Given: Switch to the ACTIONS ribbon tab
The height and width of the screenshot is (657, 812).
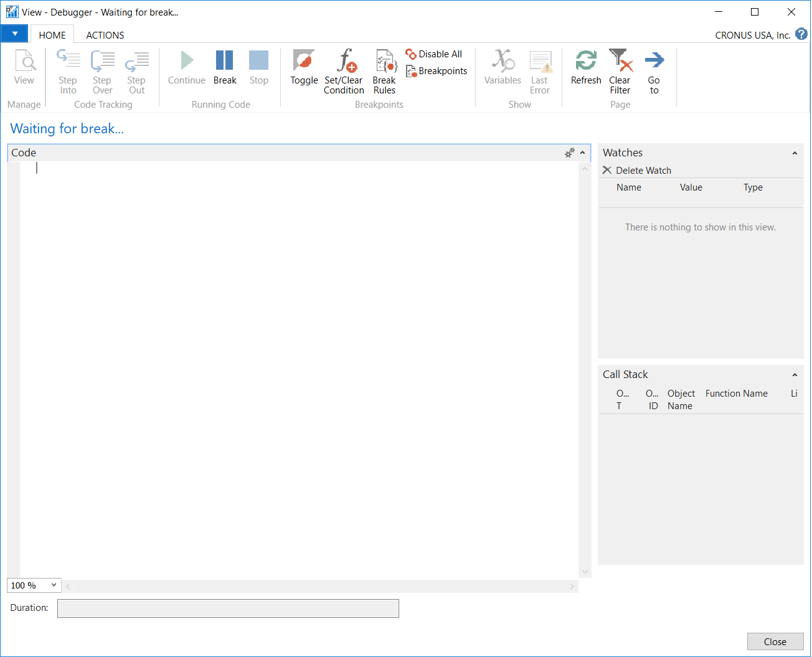Looking at the screenshot, I should (x=105, y=35).
